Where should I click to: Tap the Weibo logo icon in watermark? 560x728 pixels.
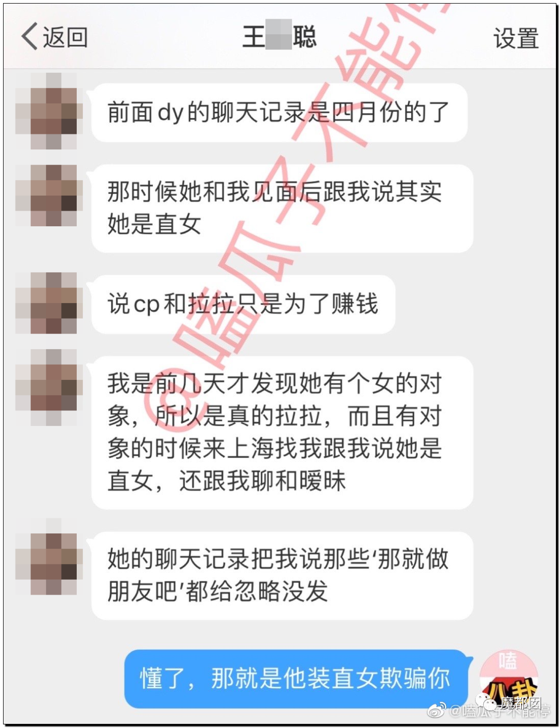437,710
